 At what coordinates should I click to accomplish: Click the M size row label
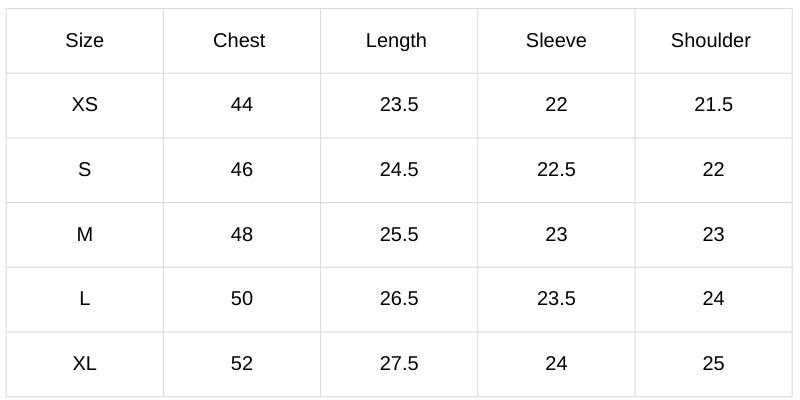click(x=85, y=234)
